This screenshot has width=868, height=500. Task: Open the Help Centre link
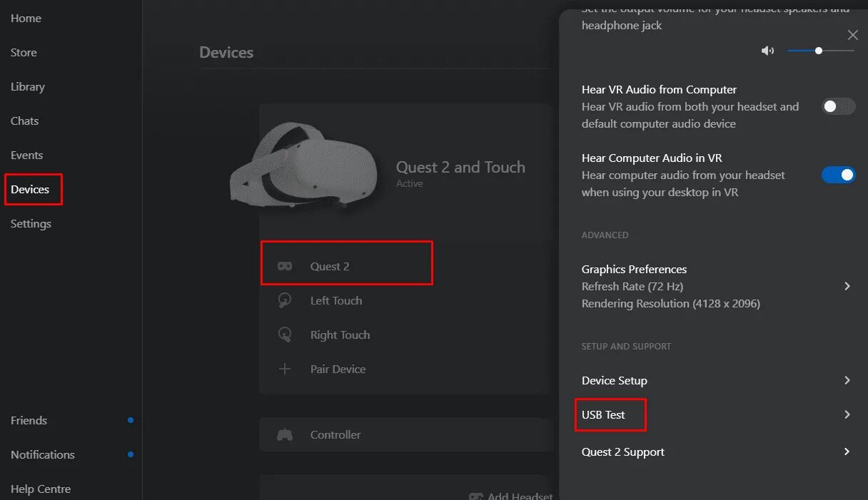(41, 489)
